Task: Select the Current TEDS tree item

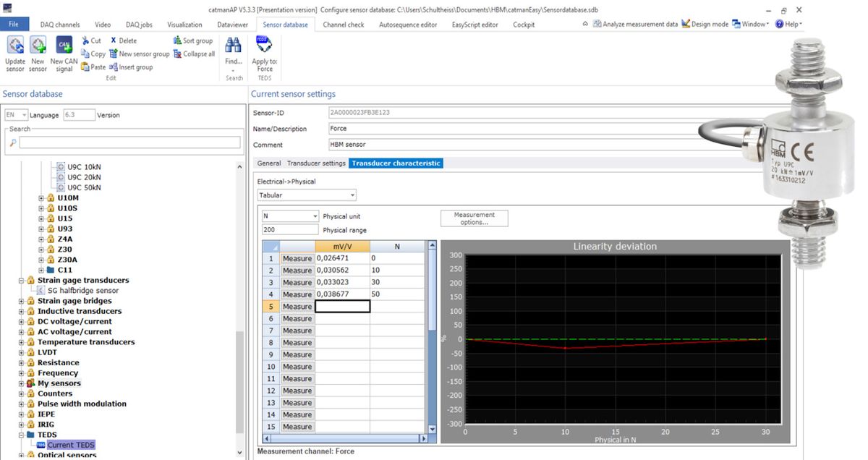Action: point(71,445)
